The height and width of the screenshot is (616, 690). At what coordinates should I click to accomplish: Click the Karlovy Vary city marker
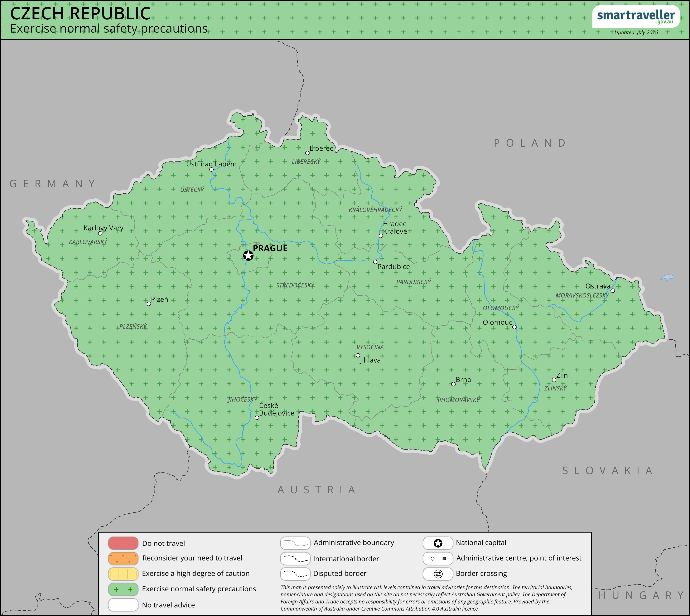point(100,233)
